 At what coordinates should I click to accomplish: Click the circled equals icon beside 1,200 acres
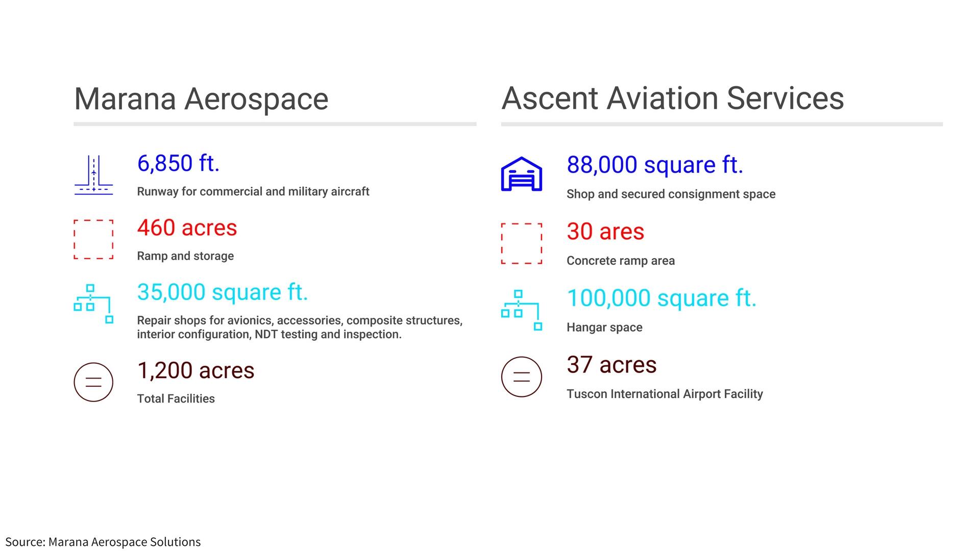pos(93,382)
